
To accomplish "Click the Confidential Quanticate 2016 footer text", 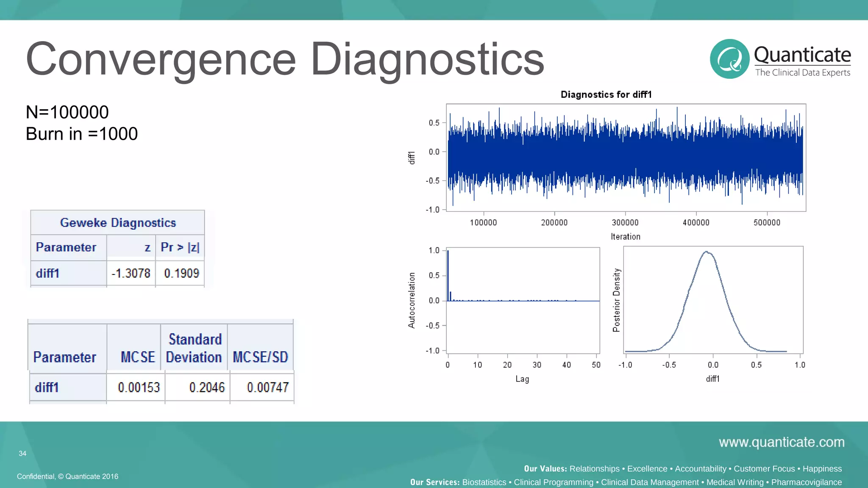I will pyautogui.click(x=67, y=477).
